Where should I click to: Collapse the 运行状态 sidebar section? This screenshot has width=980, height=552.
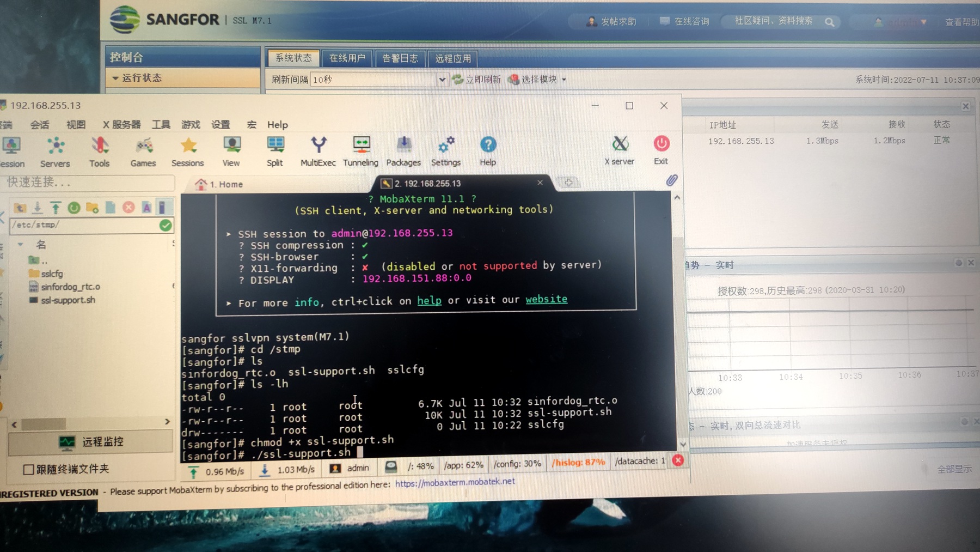point(115,78)
